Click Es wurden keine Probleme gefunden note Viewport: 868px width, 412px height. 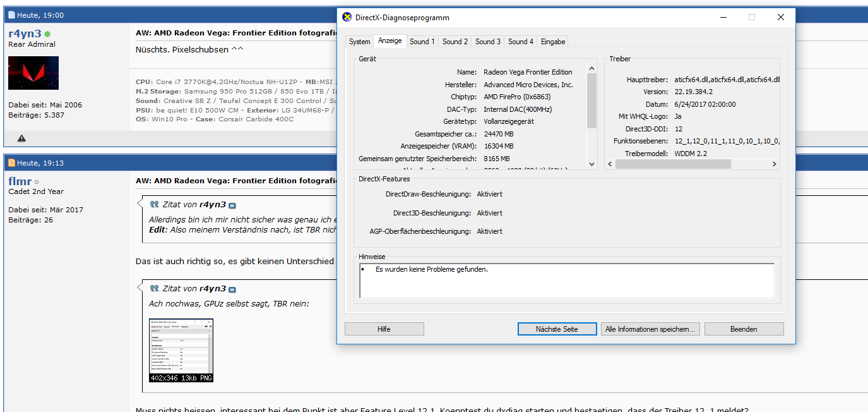432,269
